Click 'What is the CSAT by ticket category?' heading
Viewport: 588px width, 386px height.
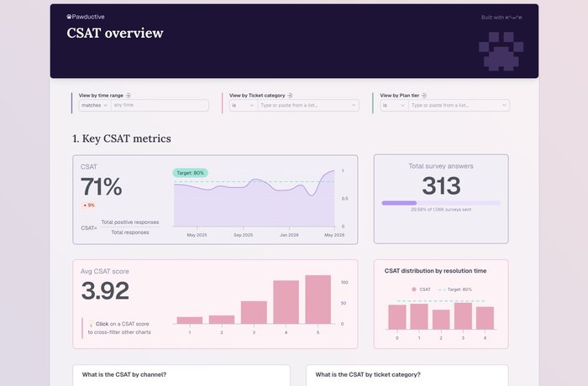click(368, 374)
